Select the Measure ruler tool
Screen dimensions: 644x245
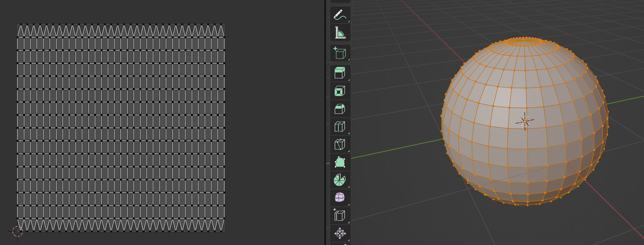(340, 33)
